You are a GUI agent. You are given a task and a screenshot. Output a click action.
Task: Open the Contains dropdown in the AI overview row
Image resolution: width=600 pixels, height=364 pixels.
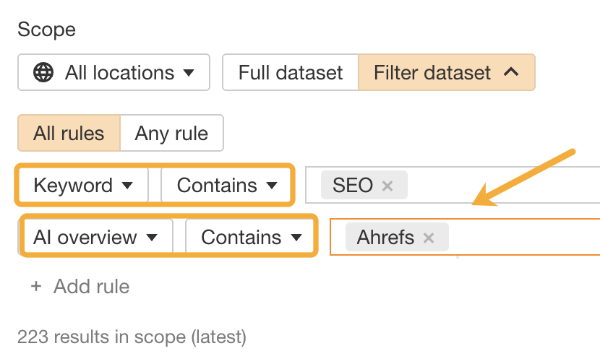click(251, 238)
